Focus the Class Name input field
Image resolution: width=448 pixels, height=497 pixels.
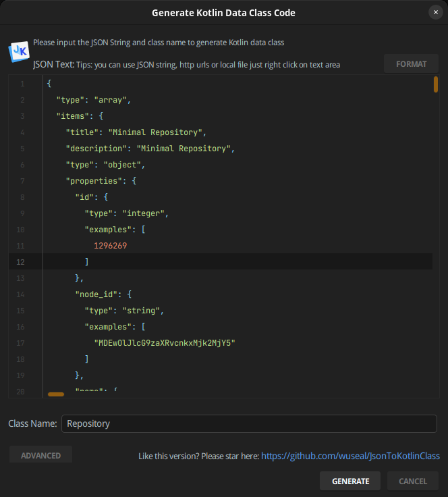(249, 423)
